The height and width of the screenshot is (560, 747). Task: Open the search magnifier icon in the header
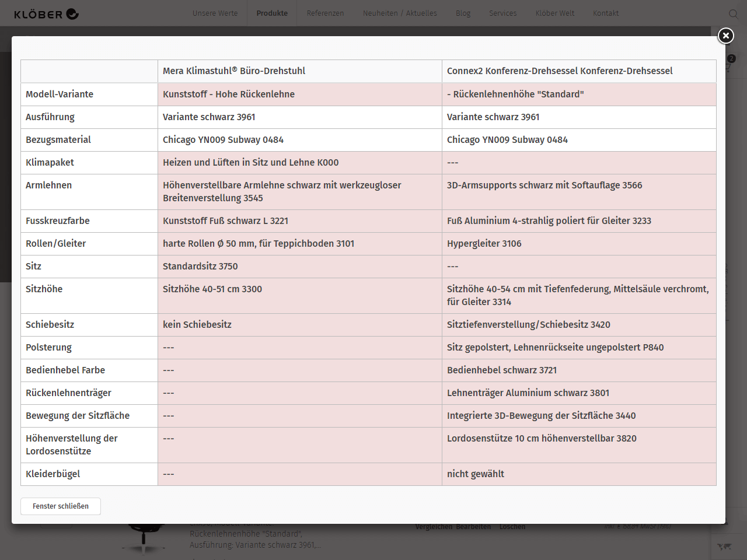click(734, 14)
